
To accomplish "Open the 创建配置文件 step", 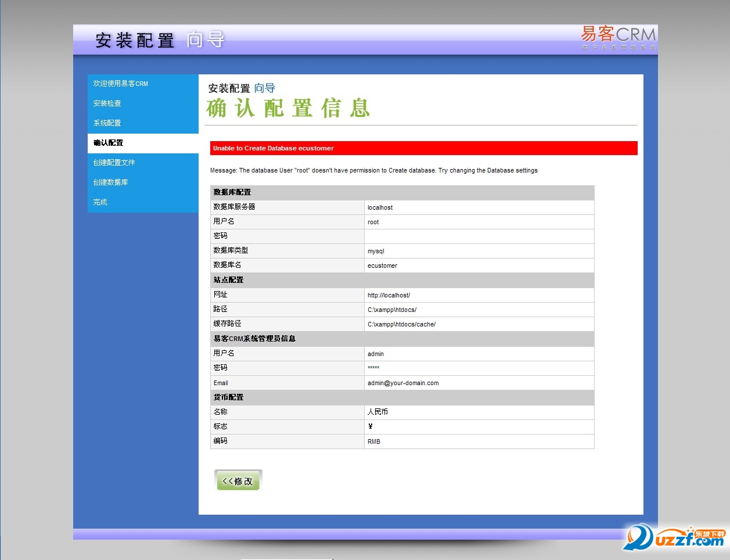I will [x=143, y=163].
